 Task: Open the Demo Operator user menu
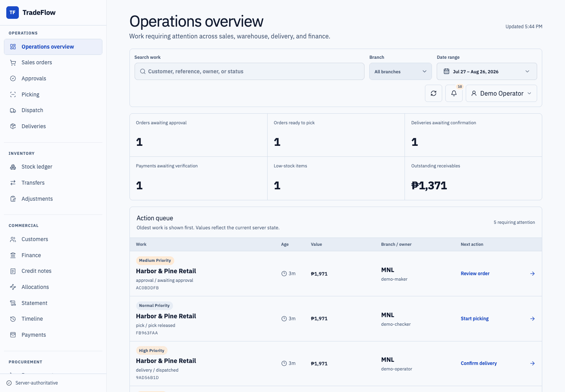(x=501, y=93)
